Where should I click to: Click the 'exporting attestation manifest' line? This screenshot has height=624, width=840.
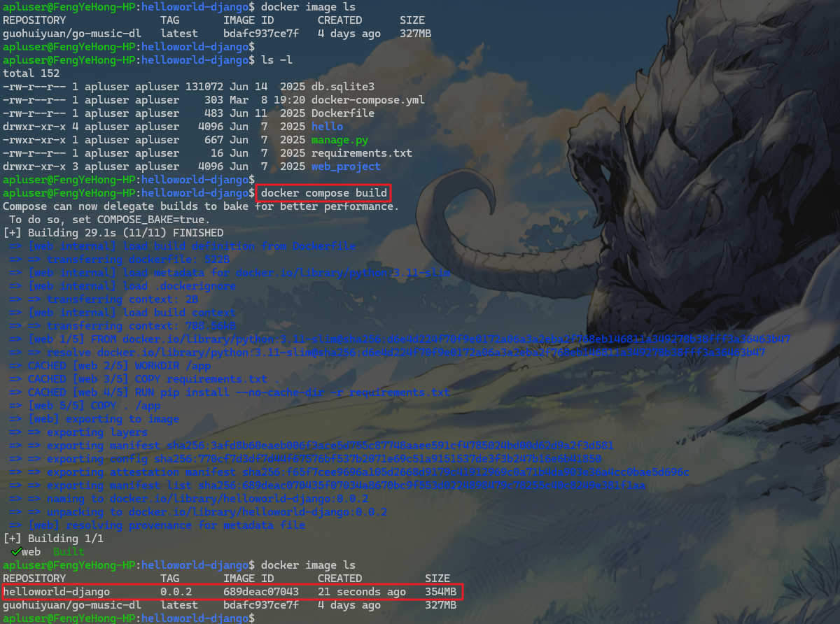(349, 472)
